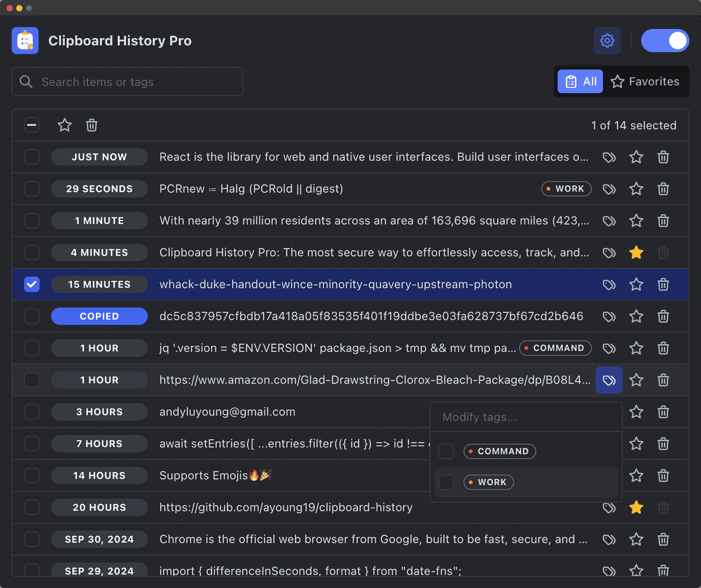Delete the await setEntries entry

pos(663,444)
